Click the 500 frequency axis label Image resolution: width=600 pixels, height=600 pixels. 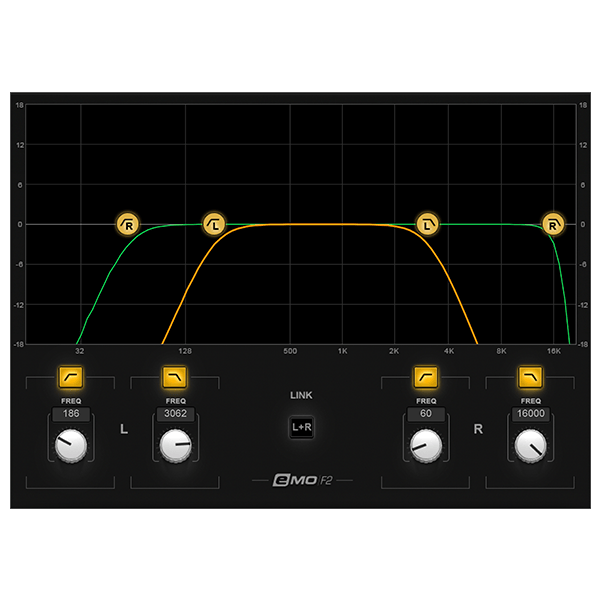[x=290, y=351]
